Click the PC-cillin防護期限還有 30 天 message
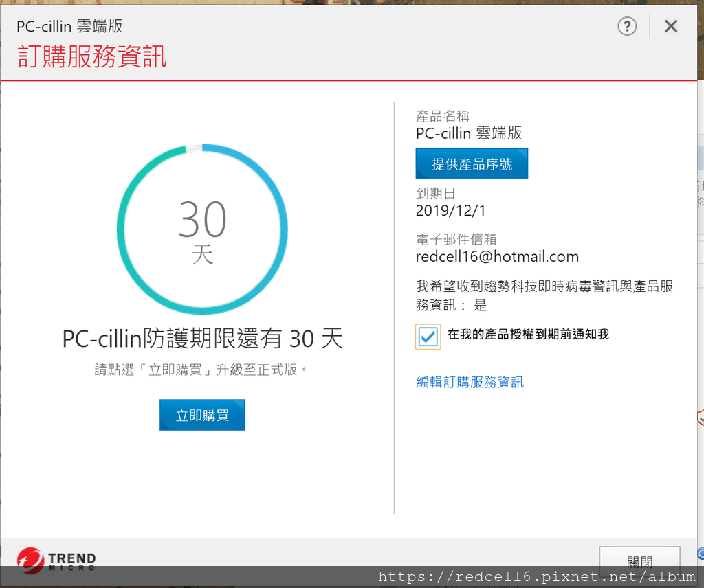This screenshot has width=704, height=588. (x=203, y=338)
